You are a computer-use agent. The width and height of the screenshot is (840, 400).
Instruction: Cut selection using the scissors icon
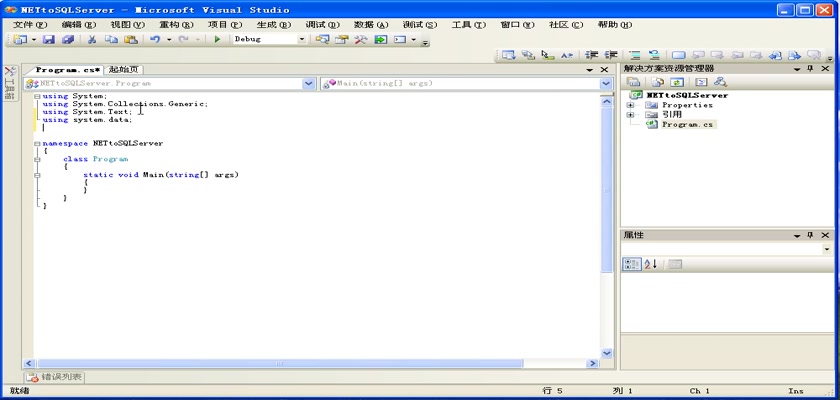[x=92, y=40]
